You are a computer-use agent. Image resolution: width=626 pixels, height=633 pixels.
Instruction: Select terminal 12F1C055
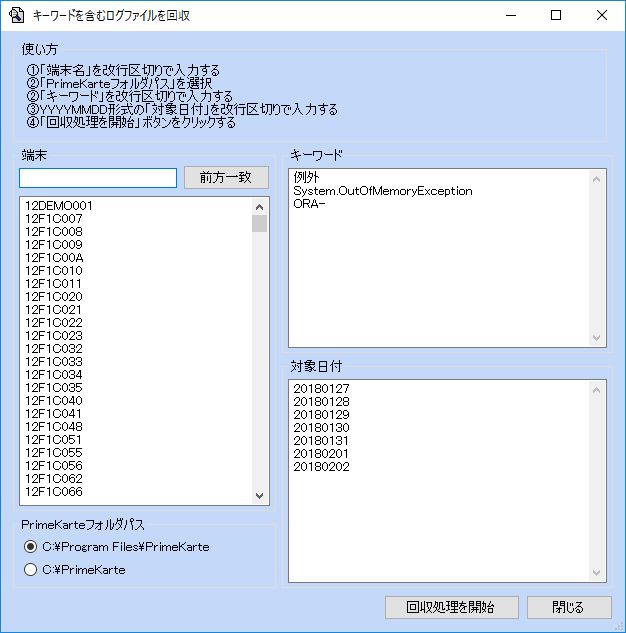pos(54,453)
